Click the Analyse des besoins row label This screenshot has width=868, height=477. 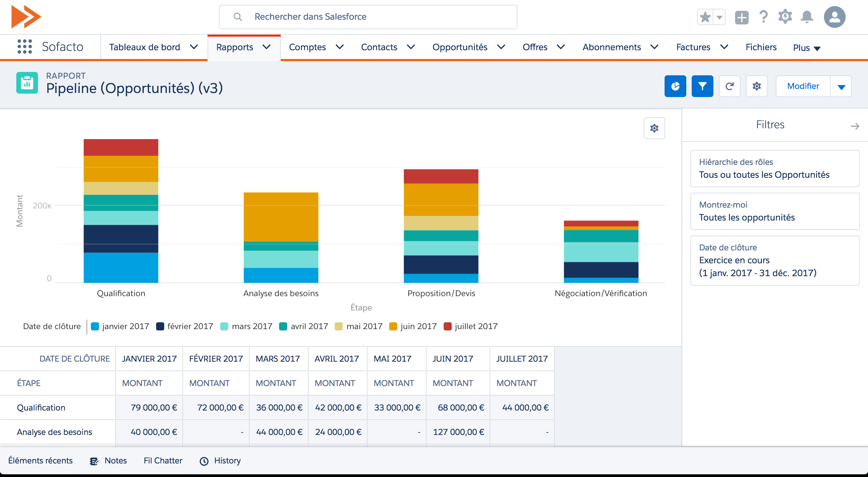[x=55, y=432]
